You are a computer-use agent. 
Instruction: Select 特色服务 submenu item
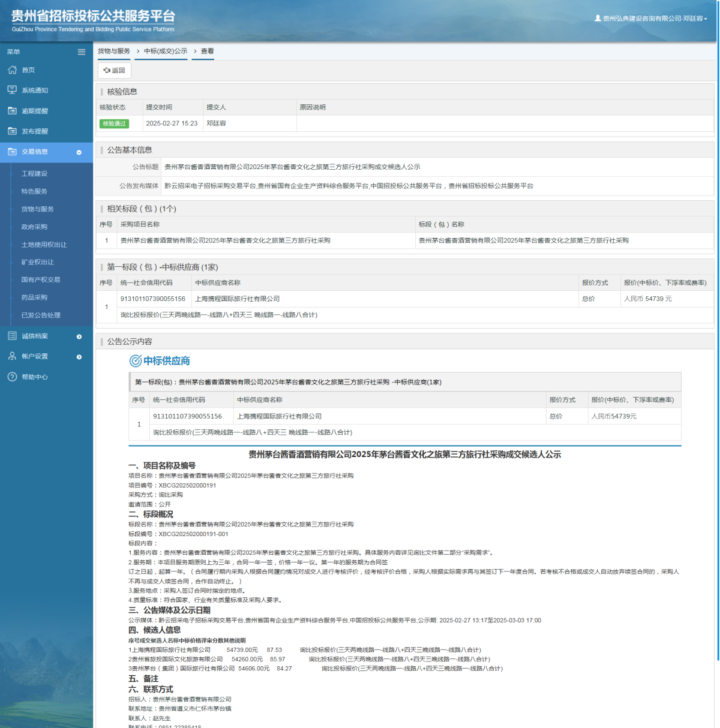click(x=34, y=191)
